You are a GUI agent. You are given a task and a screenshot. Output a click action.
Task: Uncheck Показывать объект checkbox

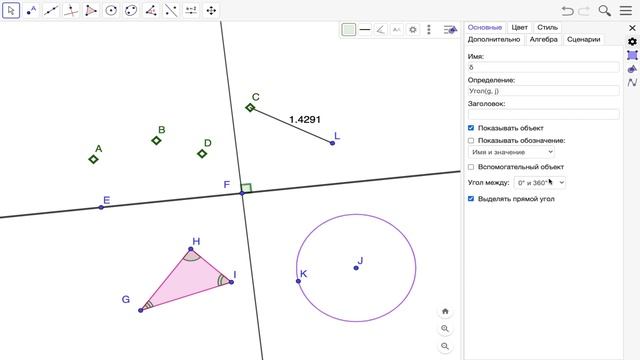(471, 128)
